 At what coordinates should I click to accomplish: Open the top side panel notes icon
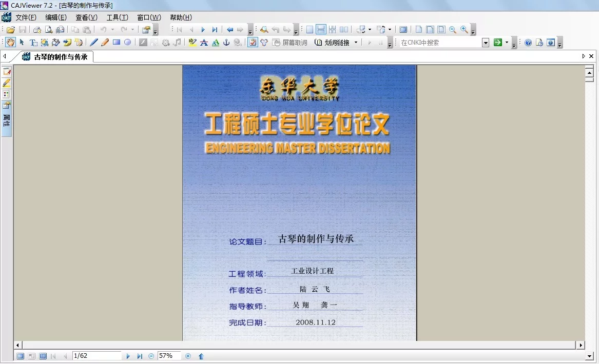(7, 72)
